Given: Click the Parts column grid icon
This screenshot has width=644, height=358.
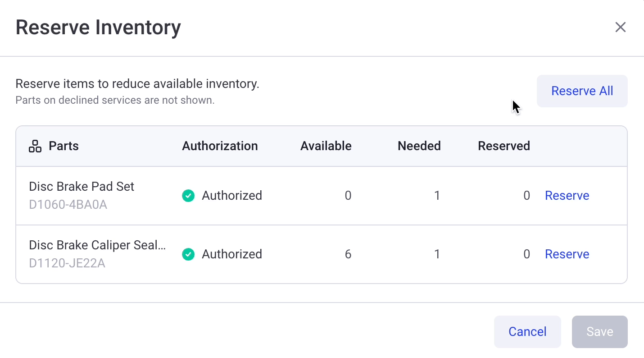Looking at the screenshot, I should pyautogui.click(x=34, y=146).
